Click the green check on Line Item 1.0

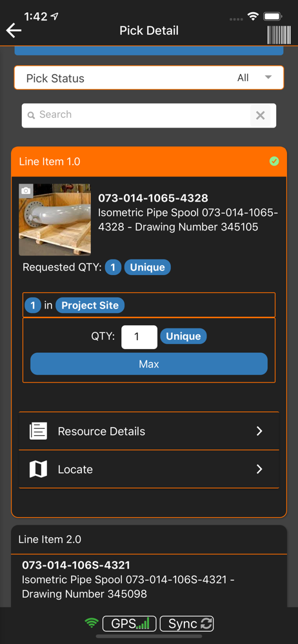pyautogui.click(x=274, y=162)
